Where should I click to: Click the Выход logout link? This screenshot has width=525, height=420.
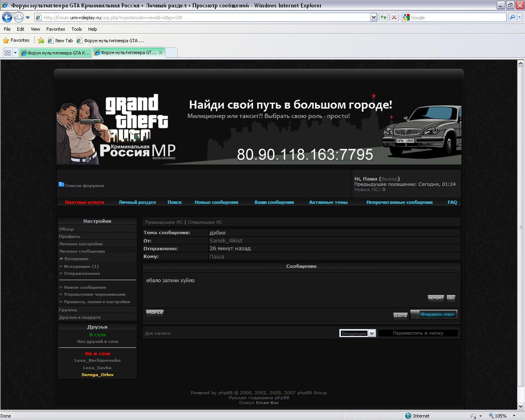click(x=389, y=179)
